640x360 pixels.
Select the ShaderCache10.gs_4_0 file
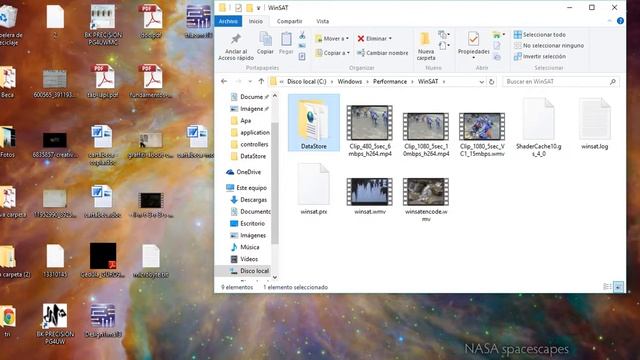pyautogui.click(x=538, y=127)
